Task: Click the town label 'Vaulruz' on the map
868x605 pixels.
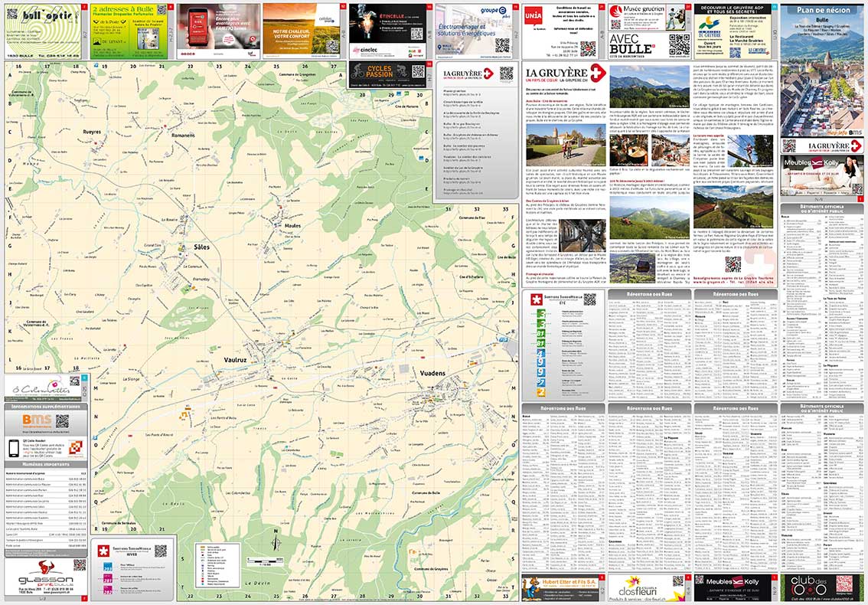Action: 235,360
